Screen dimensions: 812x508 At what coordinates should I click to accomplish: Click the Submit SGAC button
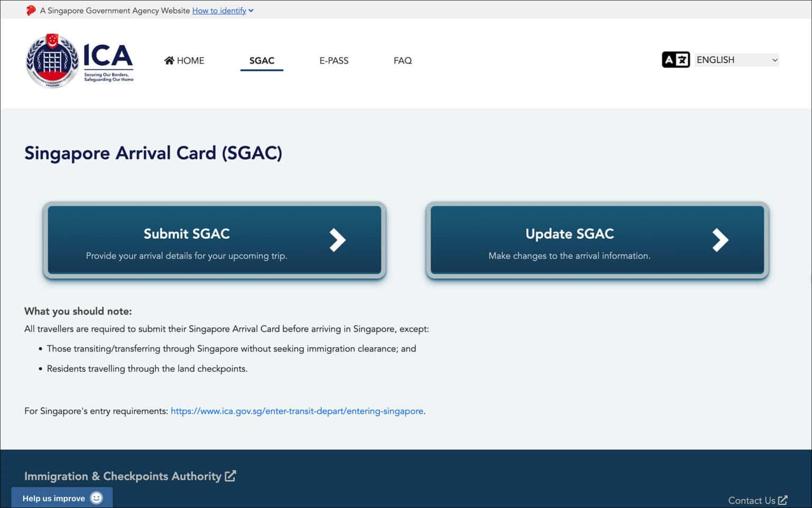tap(214, 240)
